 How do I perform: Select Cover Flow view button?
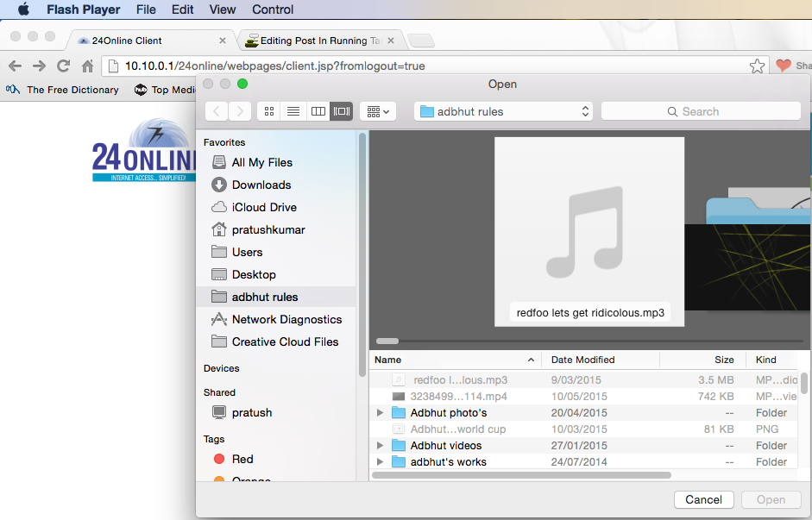342,111
